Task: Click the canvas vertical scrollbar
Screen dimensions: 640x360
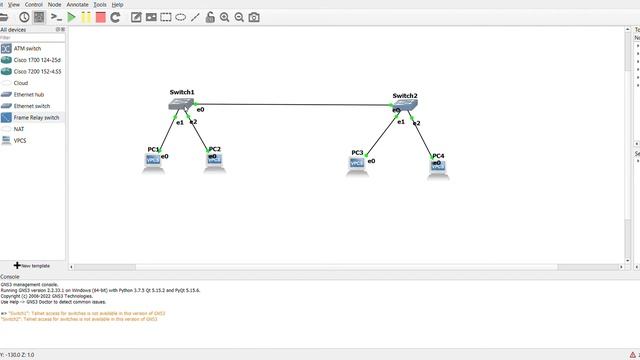Action: [628, 145]
